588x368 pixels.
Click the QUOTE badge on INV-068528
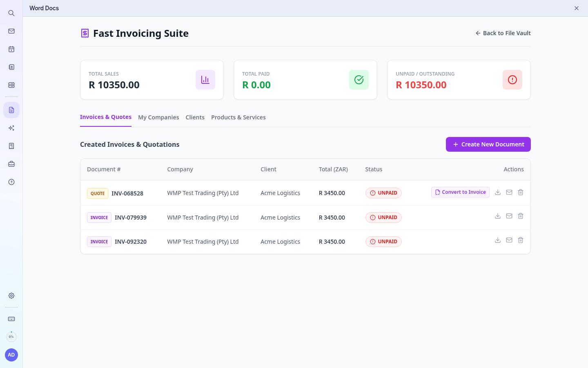pyautogui.click(x=98, y=193)
